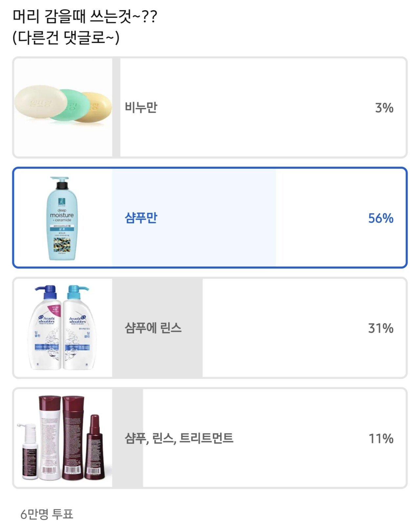Click the gray 트리트먼트 option progress bar
The image size is (420, 529).
tap(128, 438)
